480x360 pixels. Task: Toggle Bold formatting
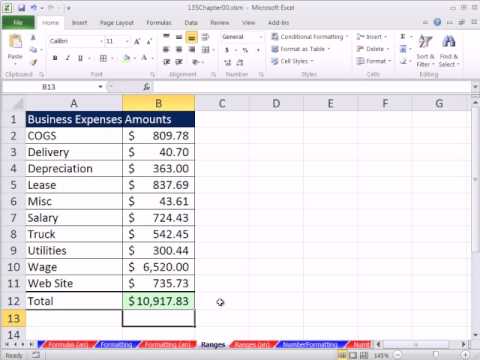tap(55, 58)
